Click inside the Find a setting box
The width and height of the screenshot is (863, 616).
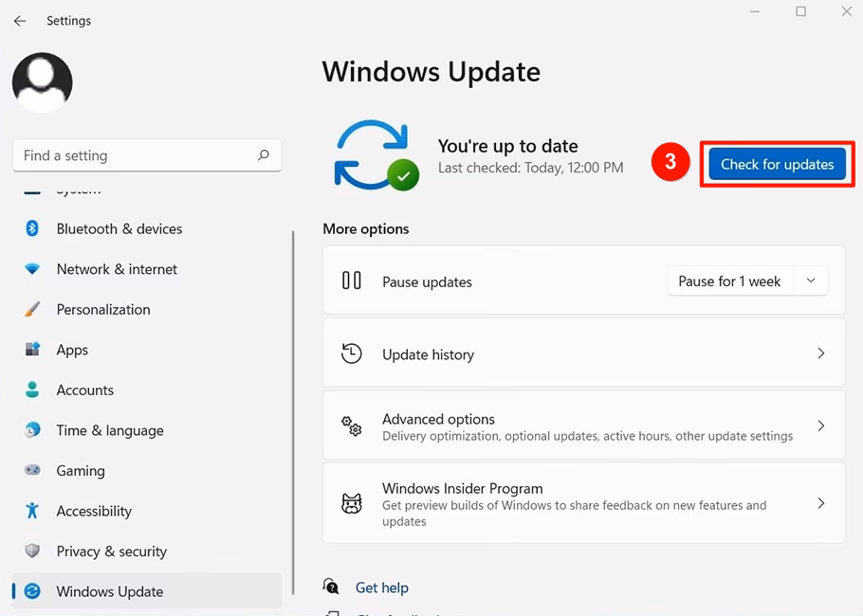(x=133, y=154)
